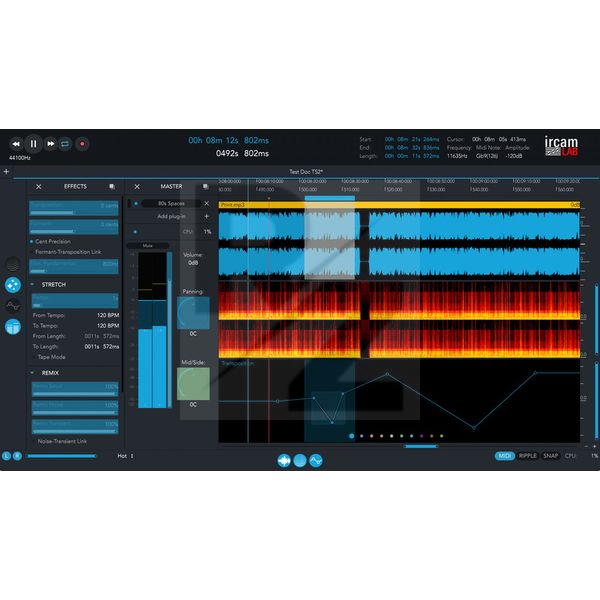This screenshot has height=600, width=600.
Task: Select the yellow-green last automation lane dot
Action: pyautogui.click(x=442, y=436)
